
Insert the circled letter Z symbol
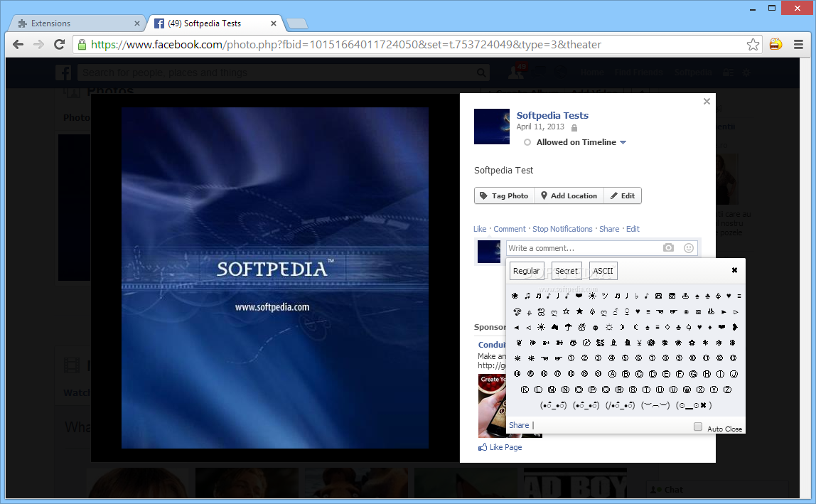(728, 390)
